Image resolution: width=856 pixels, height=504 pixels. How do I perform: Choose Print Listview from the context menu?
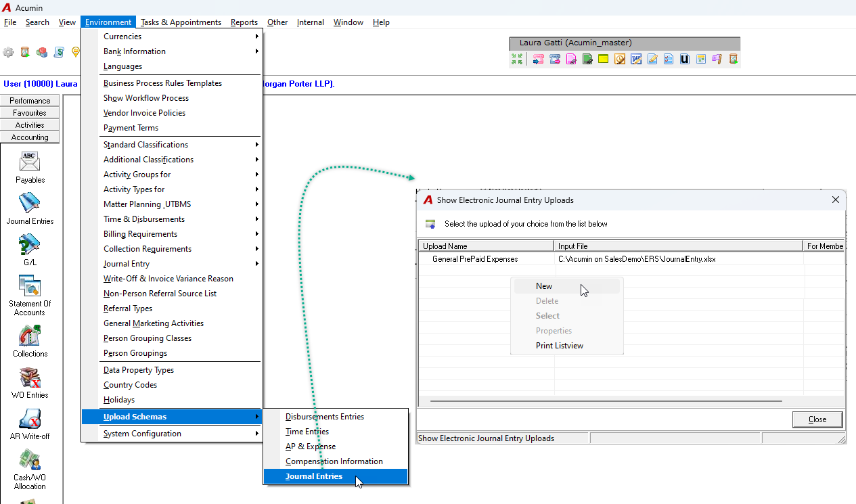(566, 346)
